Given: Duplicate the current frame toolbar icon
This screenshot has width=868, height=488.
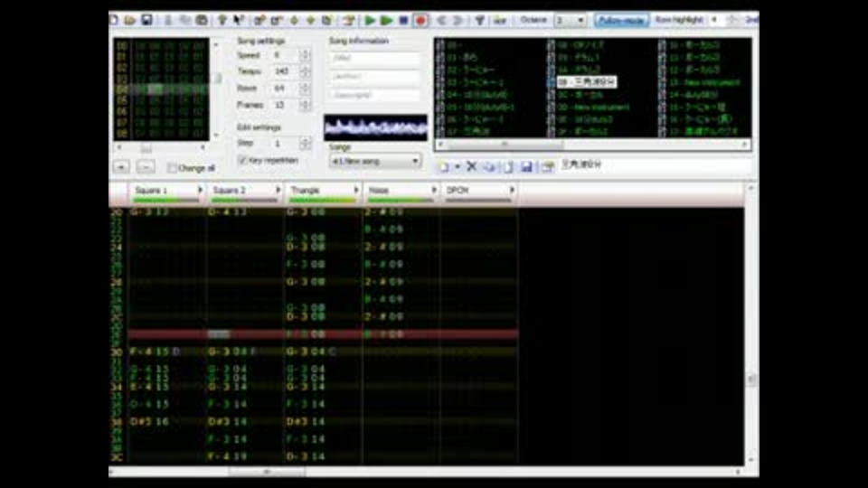Looking at the screenshot, I should (327, 21).
